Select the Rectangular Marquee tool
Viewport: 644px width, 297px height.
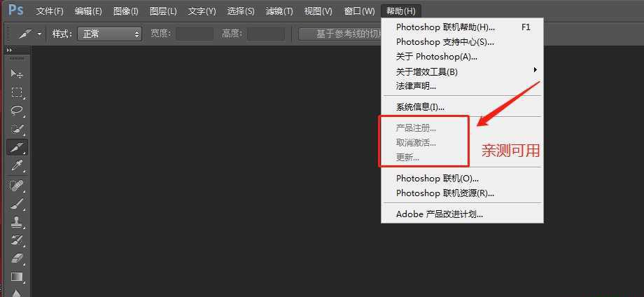(17, 92)
